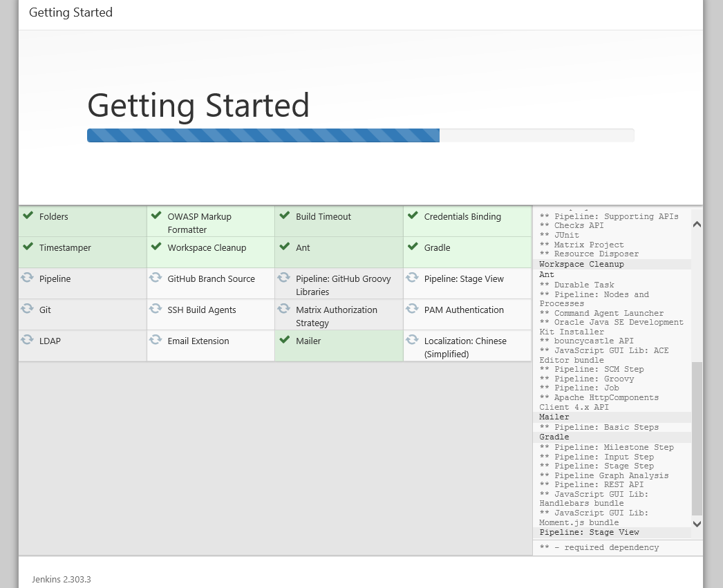Screen dimensions: 723x588
Task: Click the Pipeline plugin label
Action: pyautogui.click(x=55, y=278)
